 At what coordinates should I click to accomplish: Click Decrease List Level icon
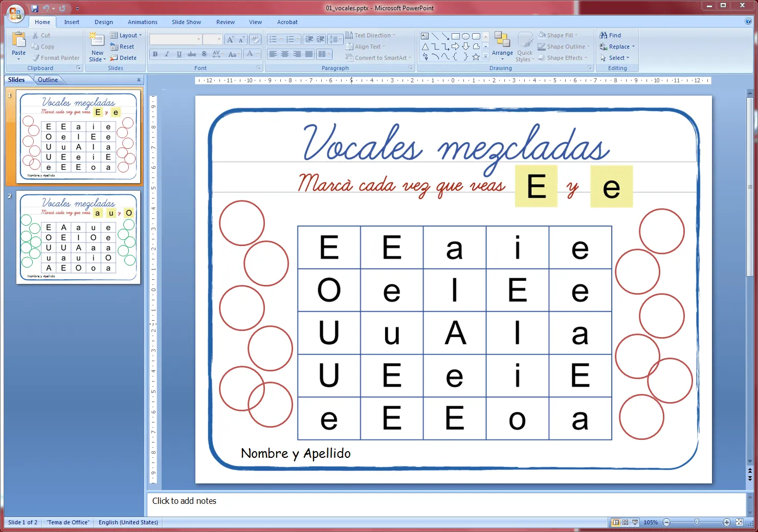coord(309,39)
